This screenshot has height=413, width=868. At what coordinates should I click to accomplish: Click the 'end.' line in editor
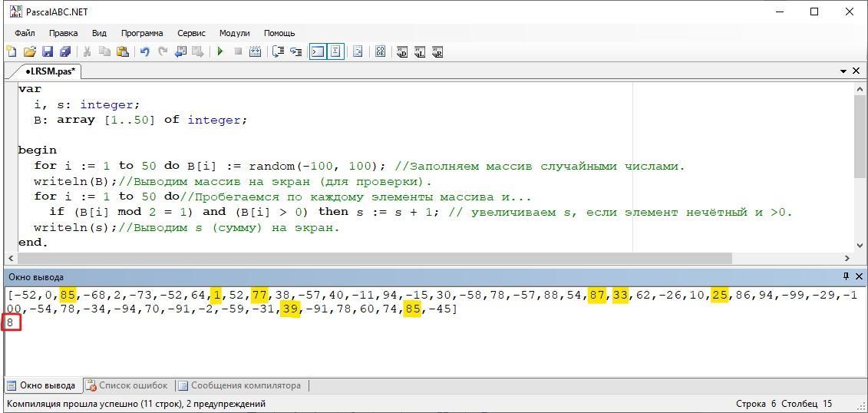(x=33, y=243)
